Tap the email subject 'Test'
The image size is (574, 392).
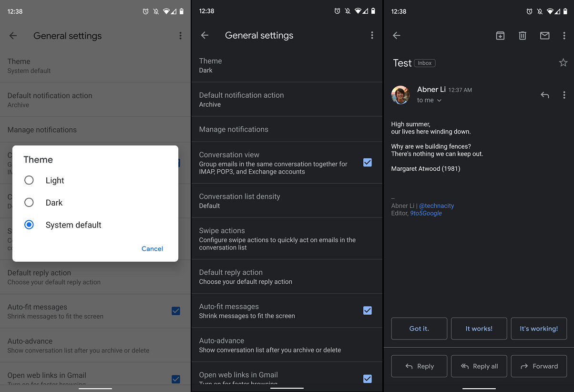[402, 63]
